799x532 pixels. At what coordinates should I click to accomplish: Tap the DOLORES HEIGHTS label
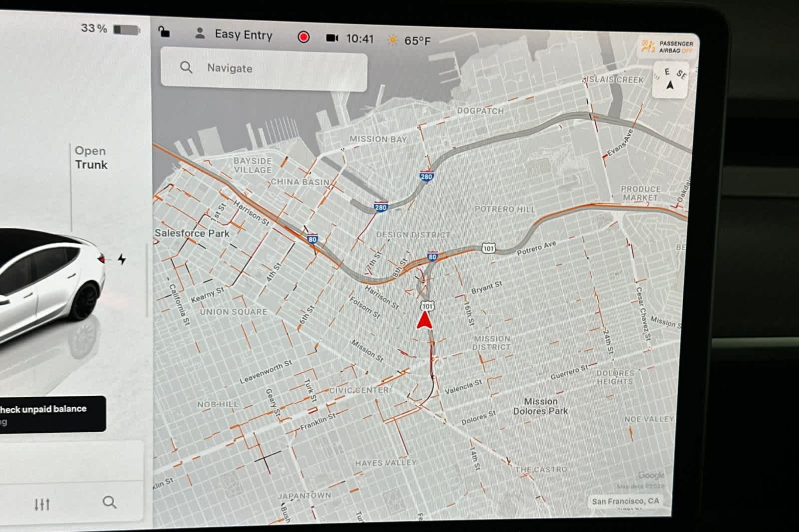coord(615,377)
